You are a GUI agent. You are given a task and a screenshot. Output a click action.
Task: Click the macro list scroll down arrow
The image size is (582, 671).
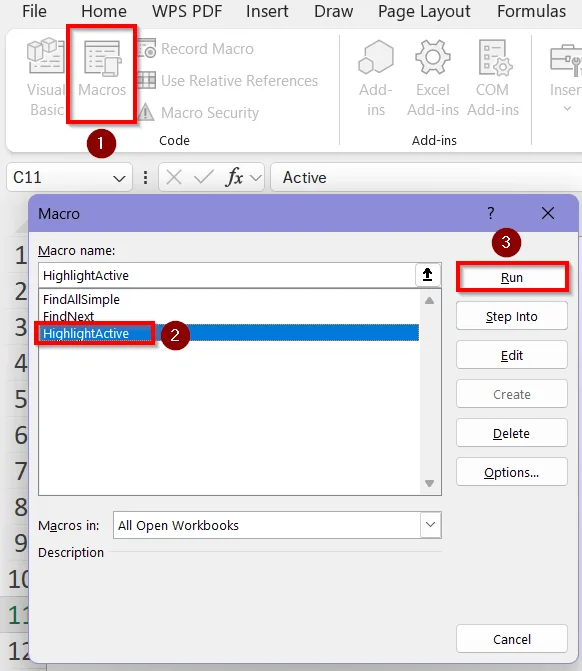point(430,483)
